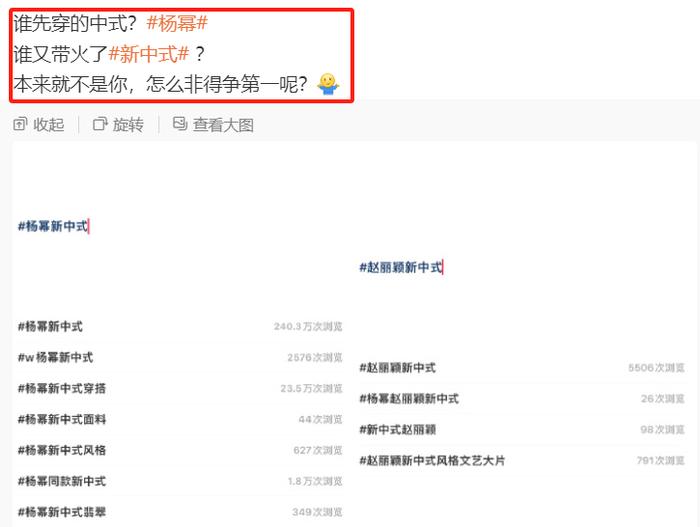
Task: Select the #杨幂新中式穿搭 suggestion
Action: (x=180, y=389)
